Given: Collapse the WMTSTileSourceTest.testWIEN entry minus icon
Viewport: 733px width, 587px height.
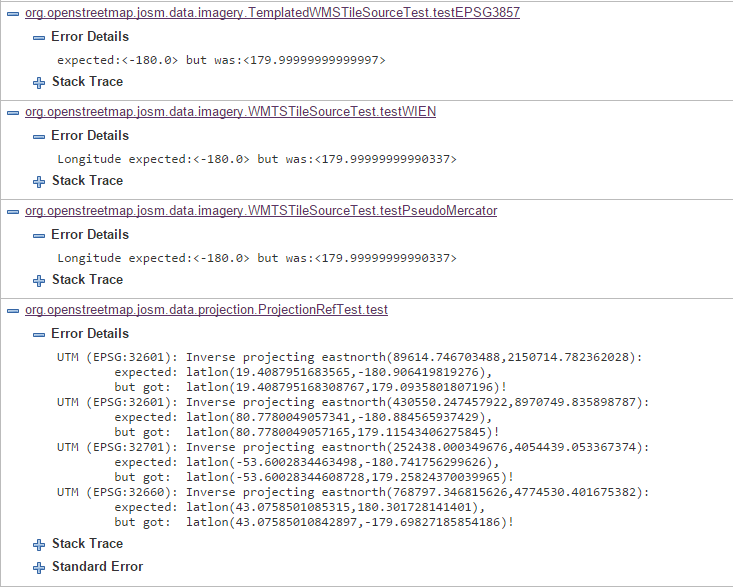Looking at the screenshot, I should tap(14, 112).
